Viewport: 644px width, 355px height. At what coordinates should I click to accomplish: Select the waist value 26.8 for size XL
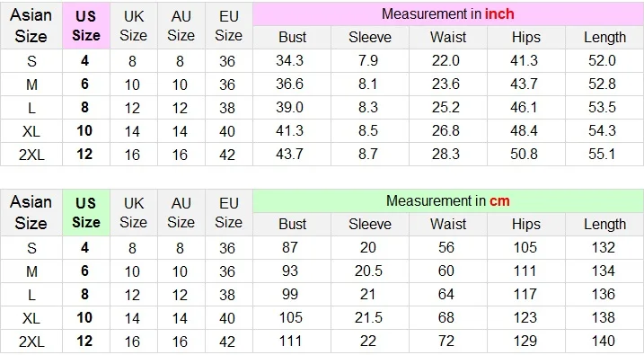[446, 130]
